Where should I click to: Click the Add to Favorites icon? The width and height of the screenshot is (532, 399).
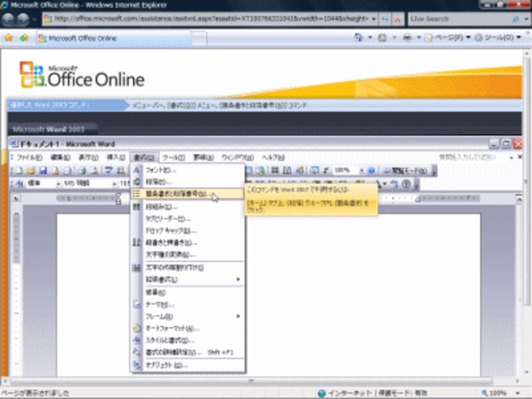tap(24, 38)
